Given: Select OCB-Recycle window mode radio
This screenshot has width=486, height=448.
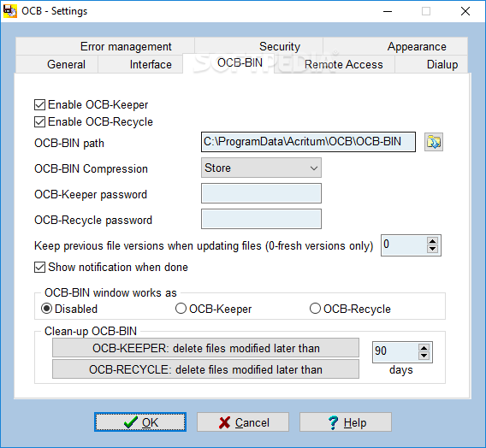Looking at the screenshot, I should (x=315, y=309).
